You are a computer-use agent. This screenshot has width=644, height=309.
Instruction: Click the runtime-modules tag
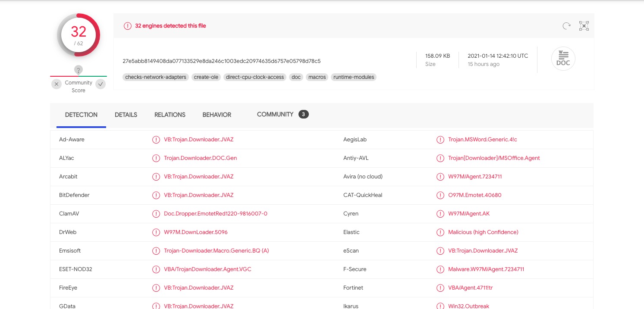click(354, 77)
